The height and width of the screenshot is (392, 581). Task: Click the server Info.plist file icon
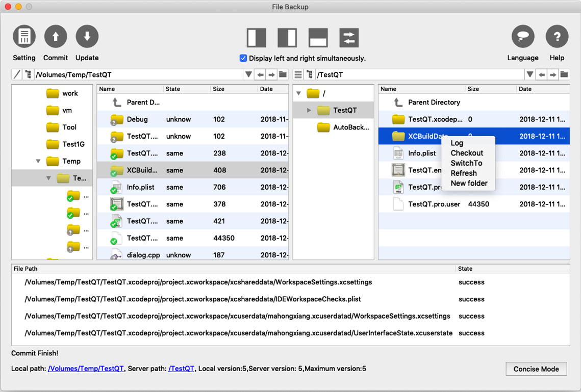398,153
